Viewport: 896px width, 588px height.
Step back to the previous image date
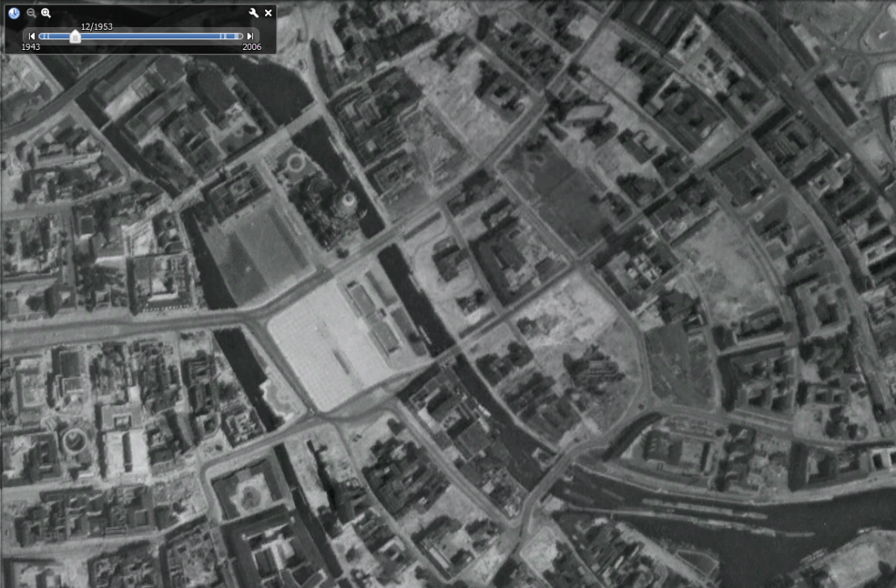point(32,37)
